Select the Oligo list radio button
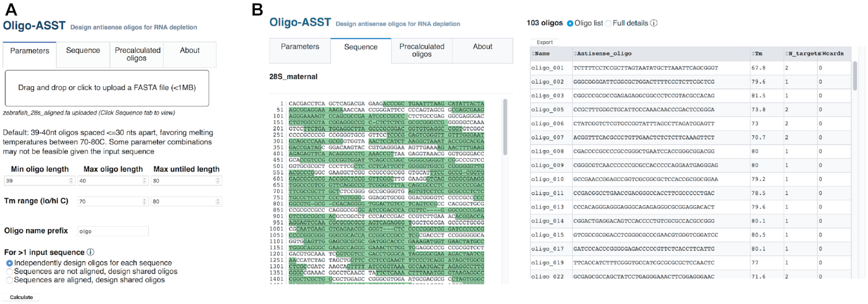 tap(570, 24)
